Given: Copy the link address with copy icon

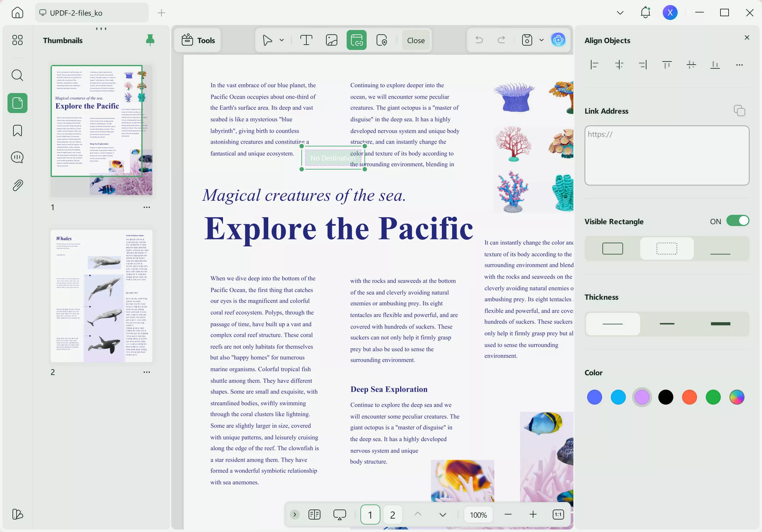Looking at the screenshot, I should [x=739, y=111].
